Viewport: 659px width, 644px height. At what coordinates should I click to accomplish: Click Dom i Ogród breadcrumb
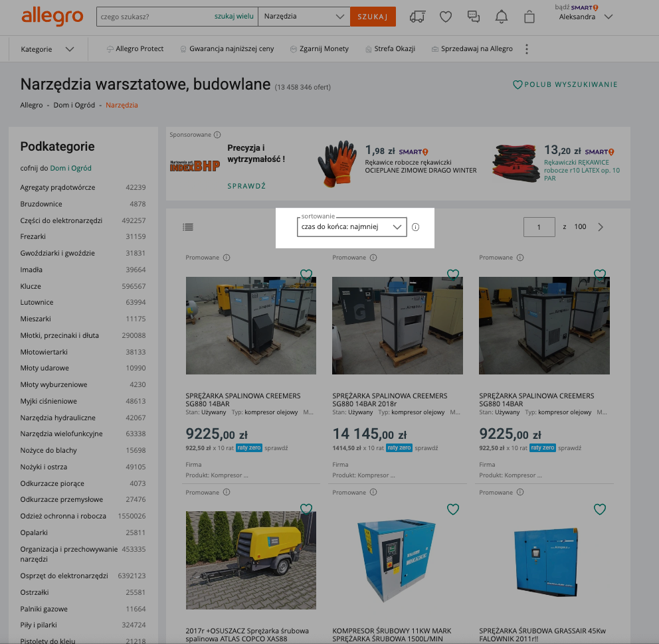coord(74,105)
